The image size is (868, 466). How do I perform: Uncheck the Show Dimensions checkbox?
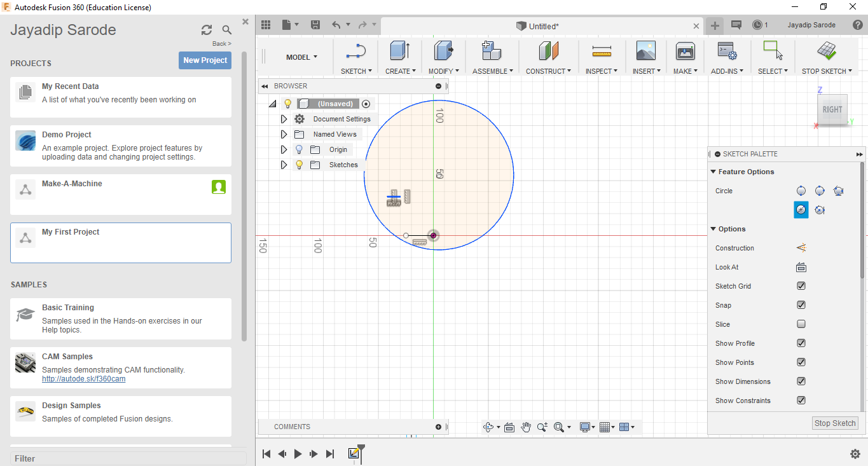click(x=801, y=381)
